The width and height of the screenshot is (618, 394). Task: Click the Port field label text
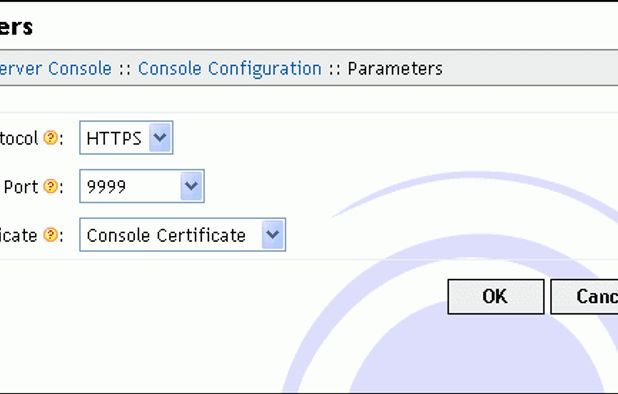[21, 187]
